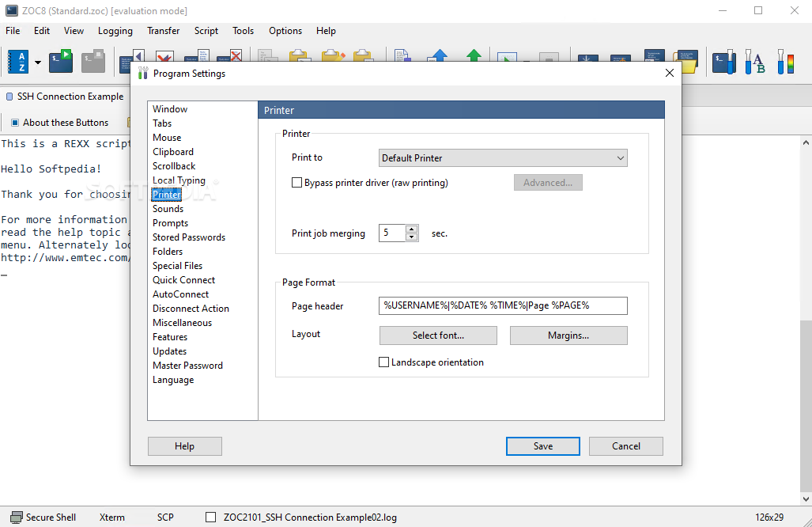This screenshot has height=527, width=812.
Task: Select AutoConnect category
Action: pos(180,294)
